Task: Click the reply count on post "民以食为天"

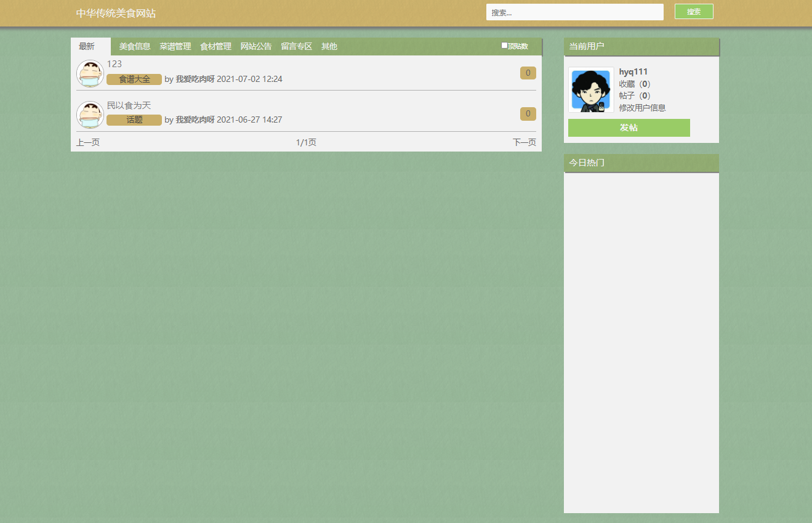Action: 528,114
